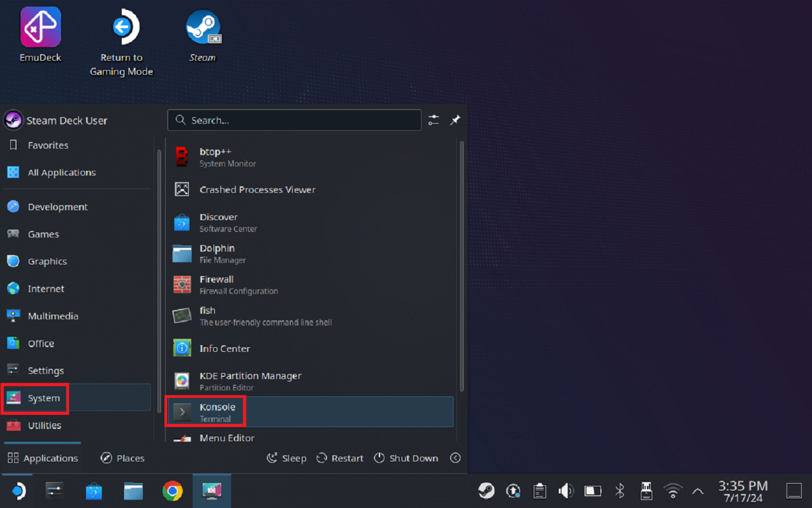Open Dolphin File Manager

(x=311, y=254)
